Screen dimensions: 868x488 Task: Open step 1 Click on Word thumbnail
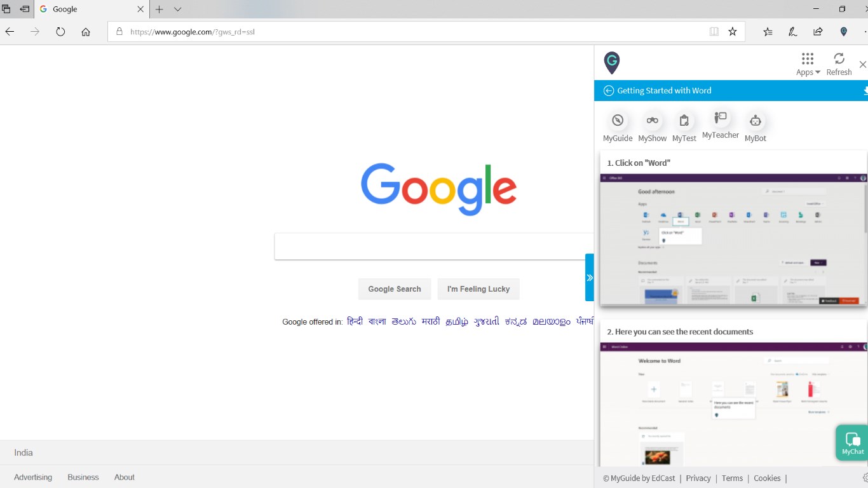733,240
